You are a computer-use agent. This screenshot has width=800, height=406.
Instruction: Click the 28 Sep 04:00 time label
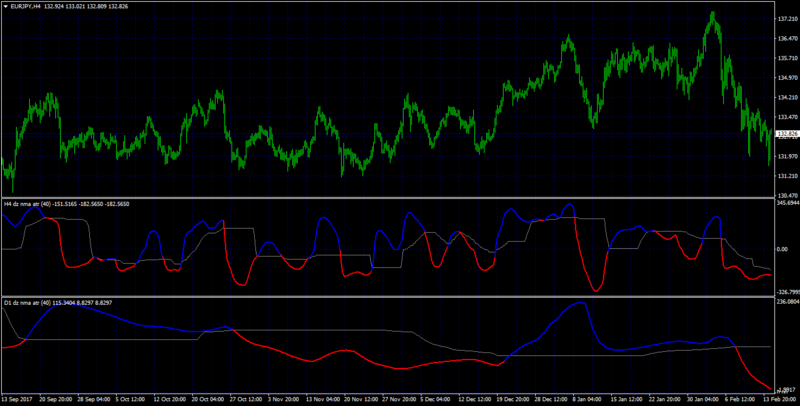point(94,399)
